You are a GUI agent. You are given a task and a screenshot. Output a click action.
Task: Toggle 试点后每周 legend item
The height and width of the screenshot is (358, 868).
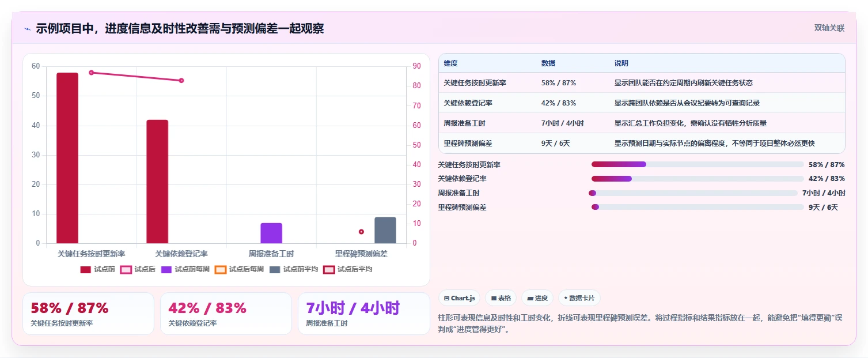click(239, 269)
